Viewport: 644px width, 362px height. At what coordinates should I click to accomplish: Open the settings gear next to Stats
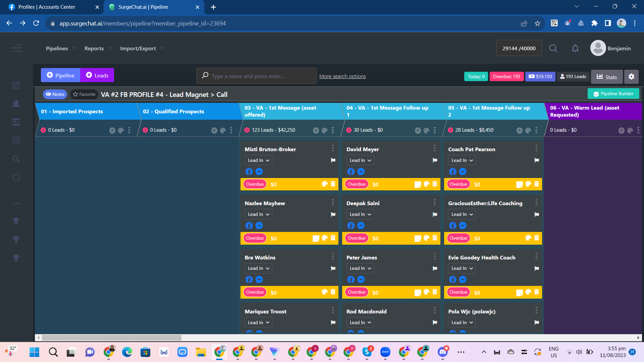tap(631, 76)
